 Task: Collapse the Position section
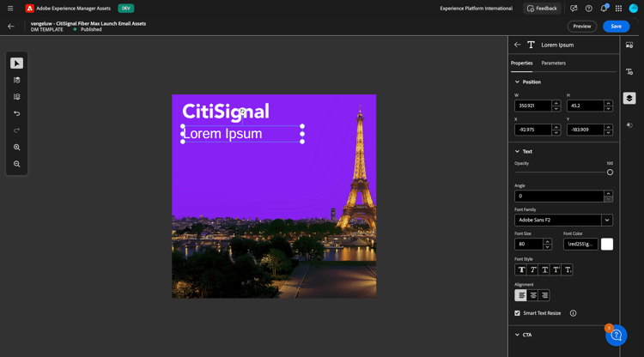coord(517,82)
